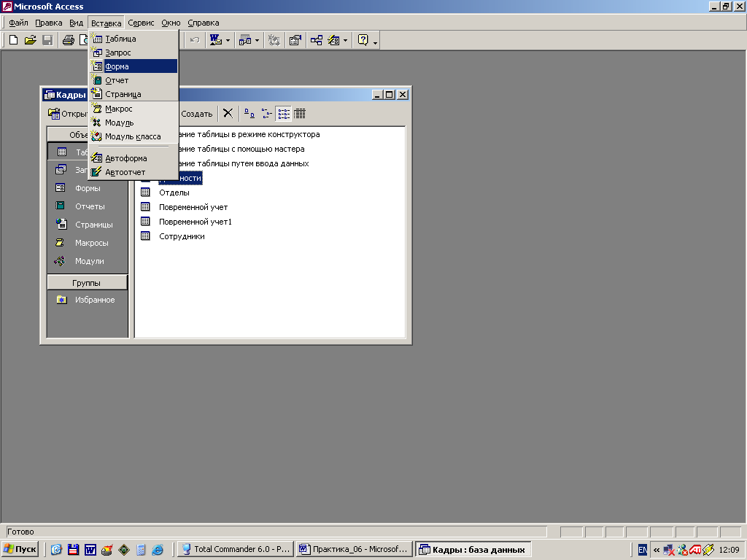
Task: Click the Группы header bar
Action: click(88, 282)
